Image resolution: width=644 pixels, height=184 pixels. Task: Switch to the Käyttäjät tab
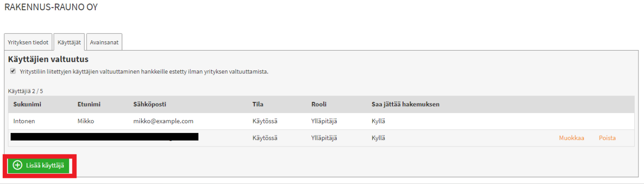pos(69,42)
